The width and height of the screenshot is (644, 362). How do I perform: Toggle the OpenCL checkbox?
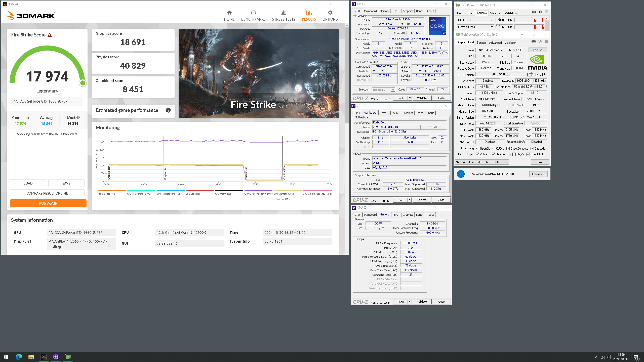pos(477,149)
